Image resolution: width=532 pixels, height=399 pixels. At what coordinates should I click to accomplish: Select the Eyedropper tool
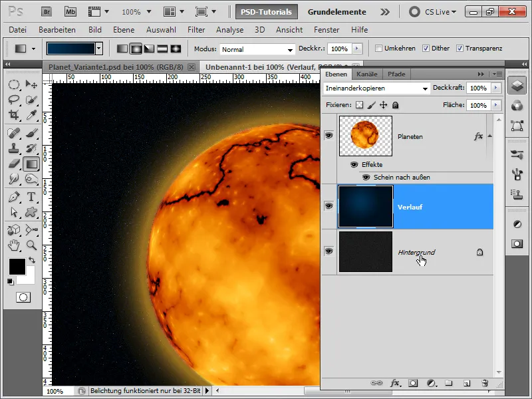[31, 114]
